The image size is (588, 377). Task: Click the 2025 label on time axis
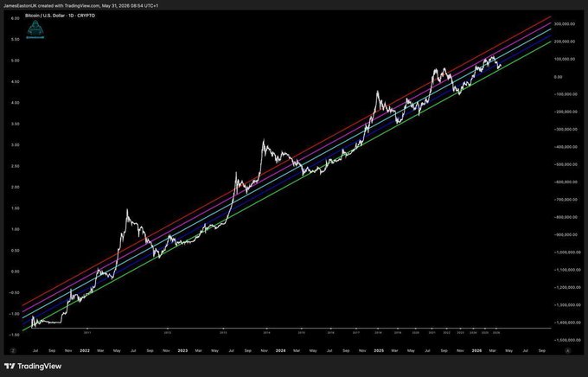click(x=379, y=351)
